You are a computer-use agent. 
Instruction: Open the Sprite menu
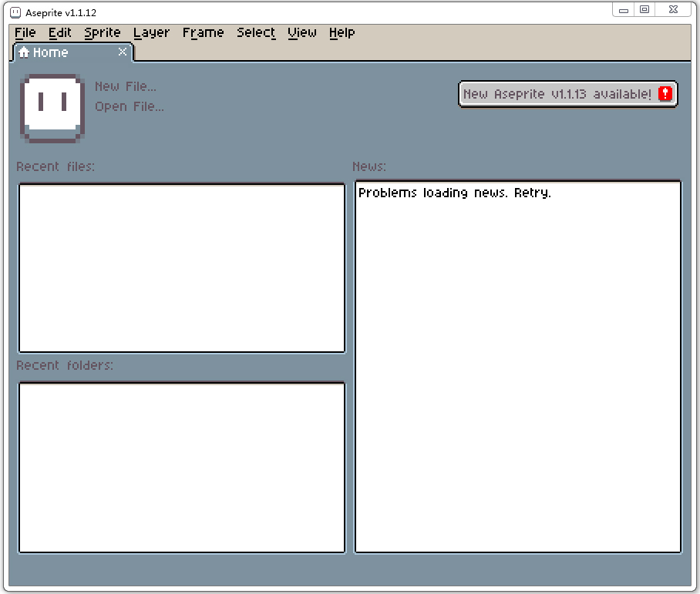tap(102, 32)
